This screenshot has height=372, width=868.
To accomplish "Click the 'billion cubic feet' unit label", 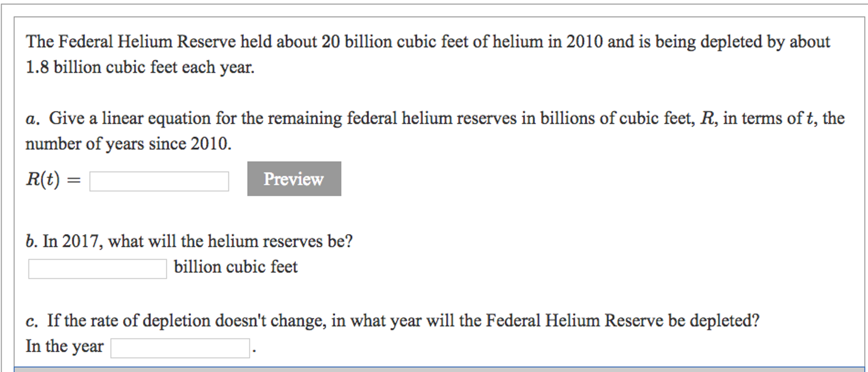I will click(x=236, y=267).
